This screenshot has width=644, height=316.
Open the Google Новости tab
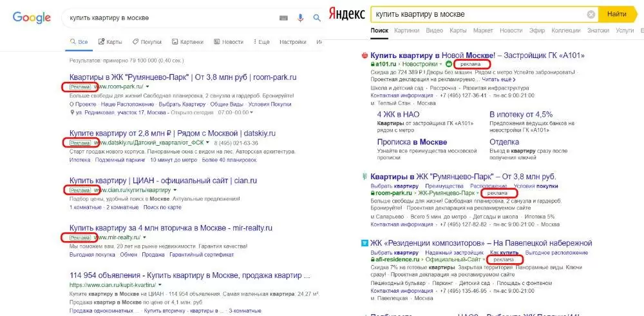point(229,42)
